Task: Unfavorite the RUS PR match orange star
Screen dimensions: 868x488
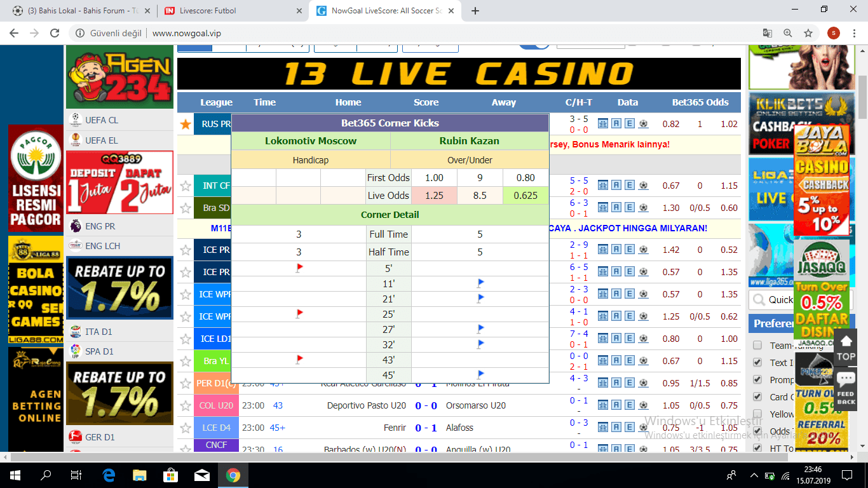Action: click(186, 125)
